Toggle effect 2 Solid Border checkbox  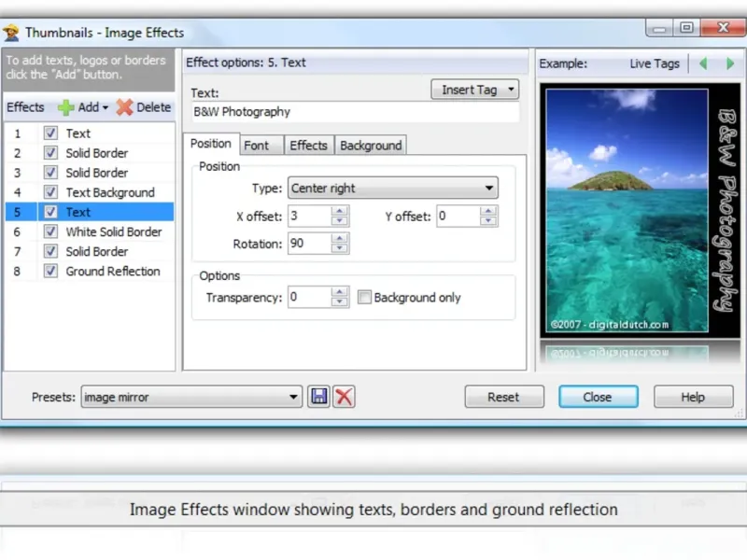(x=50, y=153)
